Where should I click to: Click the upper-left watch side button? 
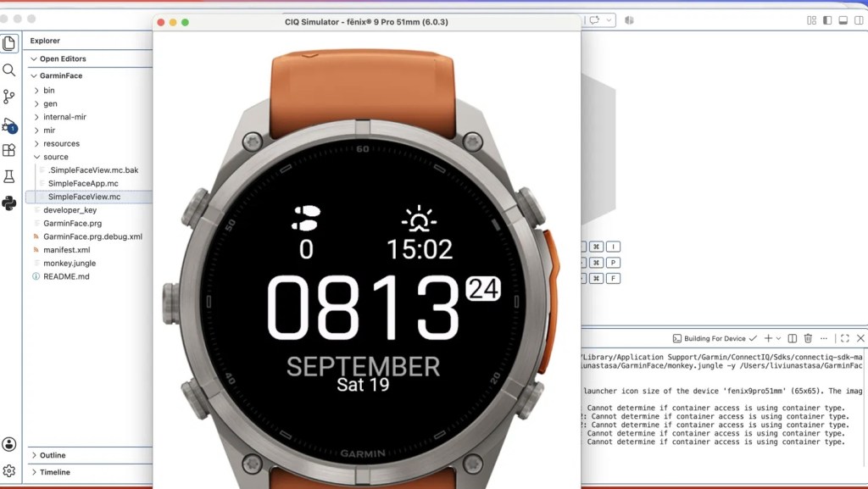(196, 208)
